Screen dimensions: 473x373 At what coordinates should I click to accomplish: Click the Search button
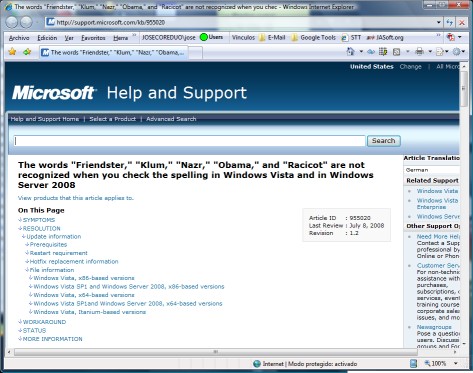(x=384, y=141)
